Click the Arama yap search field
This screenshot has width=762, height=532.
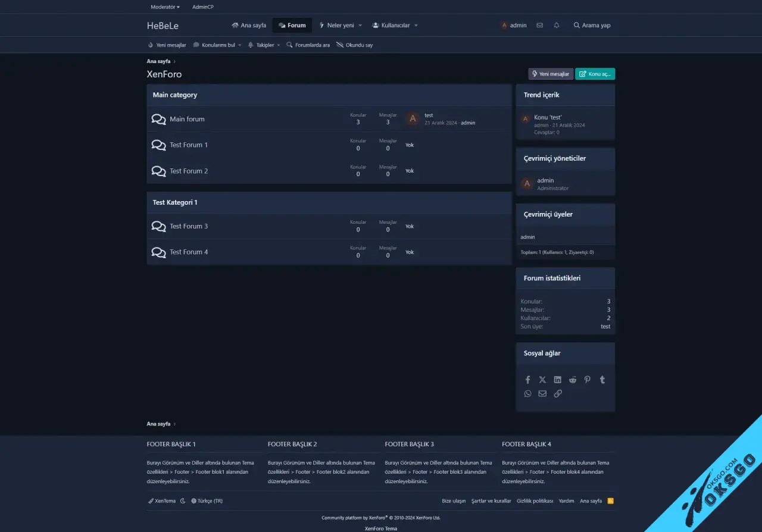(x=592, y=26)
